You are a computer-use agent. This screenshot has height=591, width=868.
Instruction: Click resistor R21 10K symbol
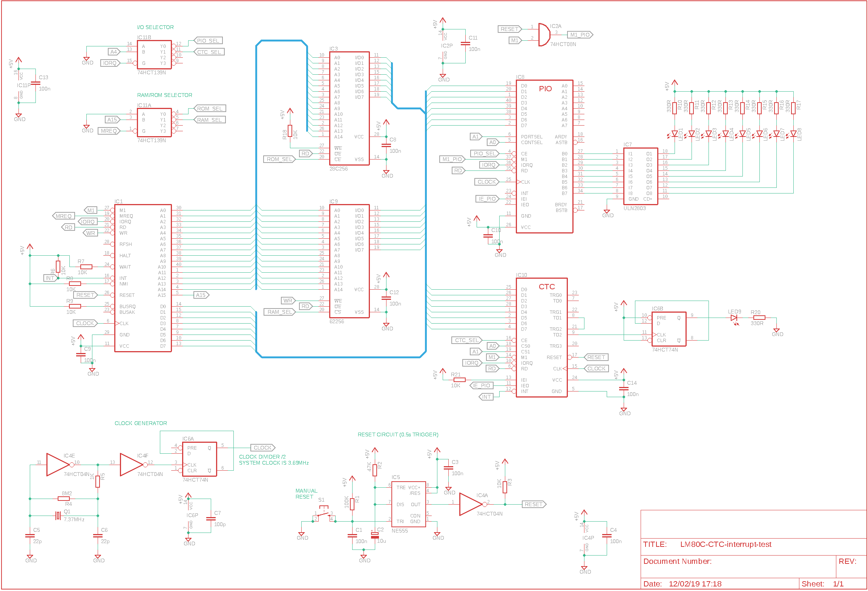(459, 380)
